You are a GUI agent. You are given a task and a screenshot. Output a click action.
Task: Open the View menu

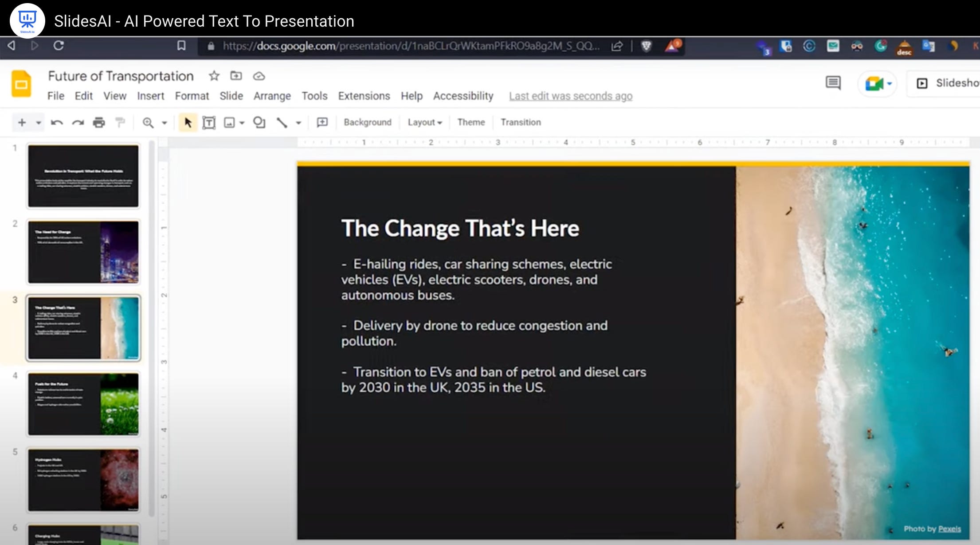click(x=115, y=96)
